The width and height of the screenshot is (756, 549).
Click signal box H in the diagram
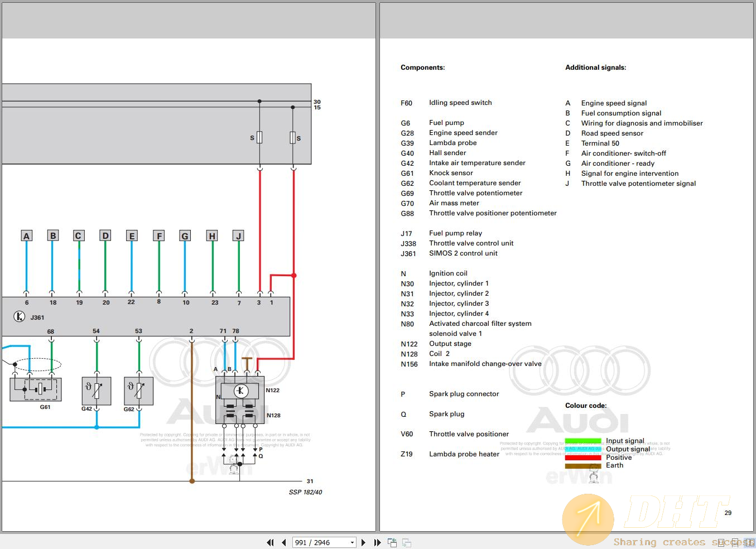pyautogui.click(x=212, y=236)
